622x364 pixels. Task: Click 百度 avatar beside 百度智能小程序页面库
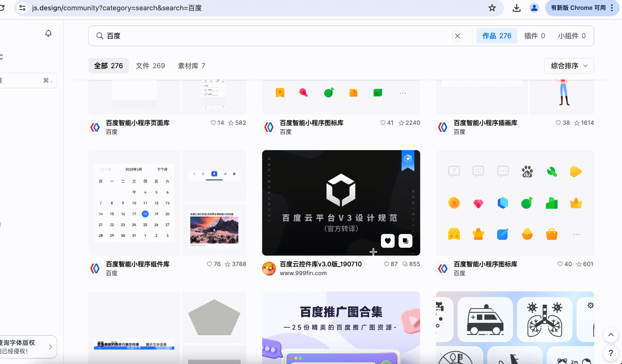tap(95, 127)
